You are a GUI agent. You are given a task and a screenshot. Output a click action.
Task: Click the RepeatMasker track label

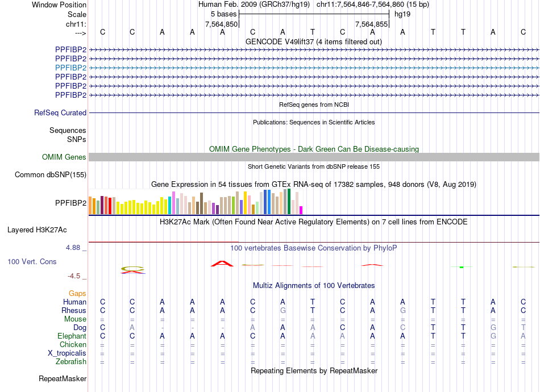63,378
